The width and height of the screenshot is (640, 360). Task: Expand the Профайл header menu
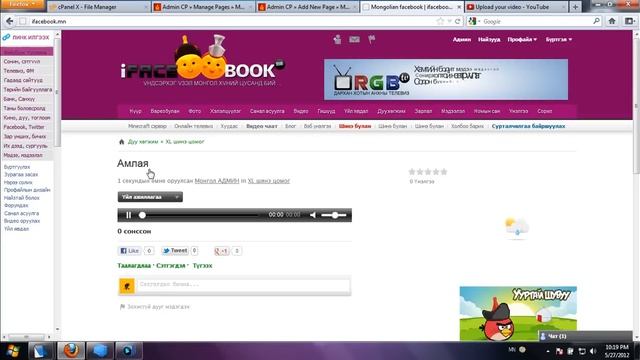(522, 40)
